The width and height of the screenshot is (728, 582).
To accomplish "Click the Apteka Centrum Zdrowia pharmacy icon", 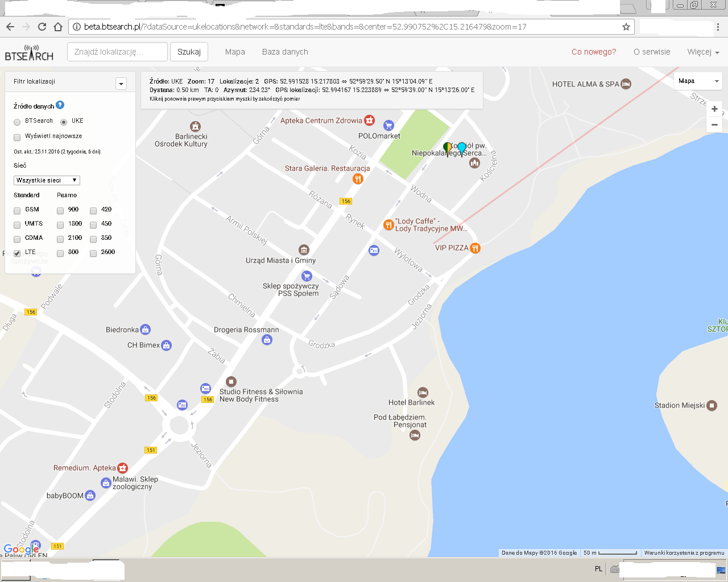I will [370, 120].
